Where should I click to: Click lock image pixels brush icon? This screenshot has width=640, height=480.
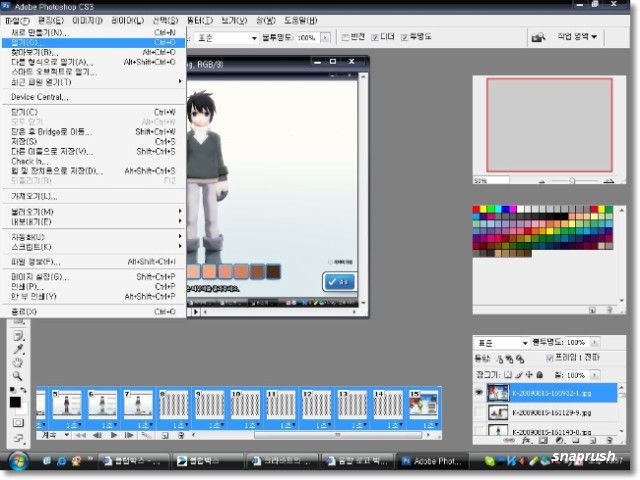(x=519, y=375)
